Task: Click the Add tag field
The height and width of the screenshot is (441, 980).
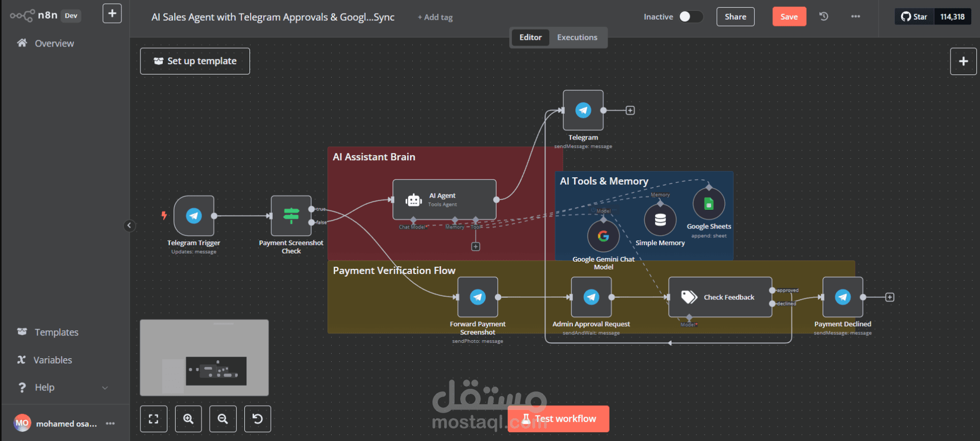Action: [435, 17]
